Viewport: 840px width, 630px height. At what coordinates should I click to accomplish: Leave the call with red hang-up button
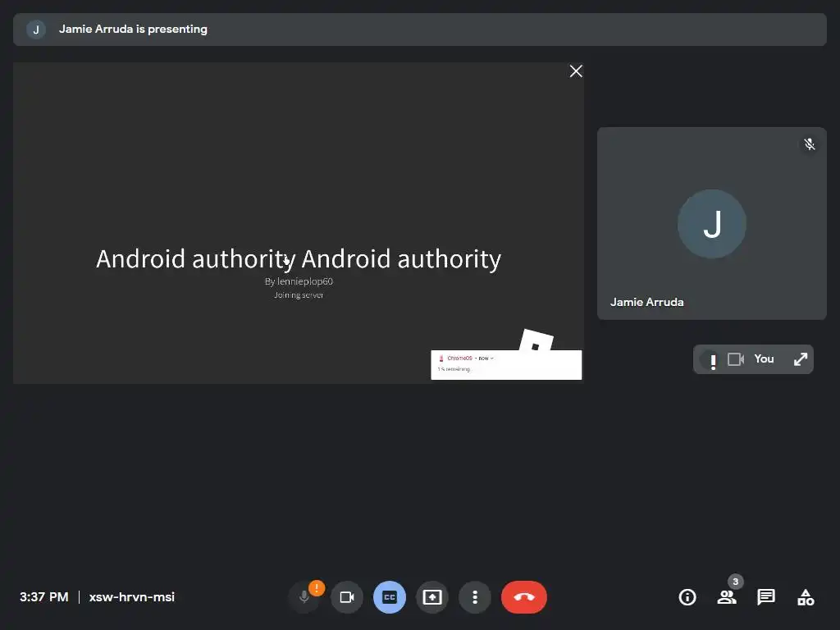pos(524,597)
